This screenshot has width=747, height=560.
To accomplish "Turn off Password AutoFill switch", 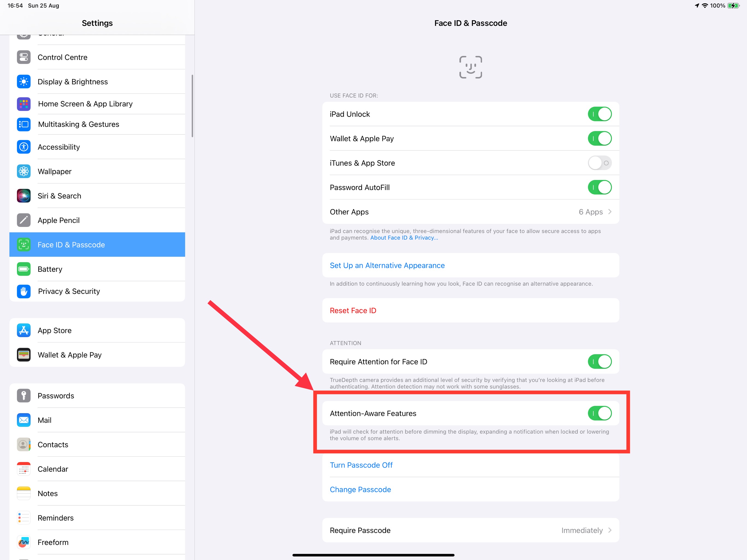I will tap(599, 188).
